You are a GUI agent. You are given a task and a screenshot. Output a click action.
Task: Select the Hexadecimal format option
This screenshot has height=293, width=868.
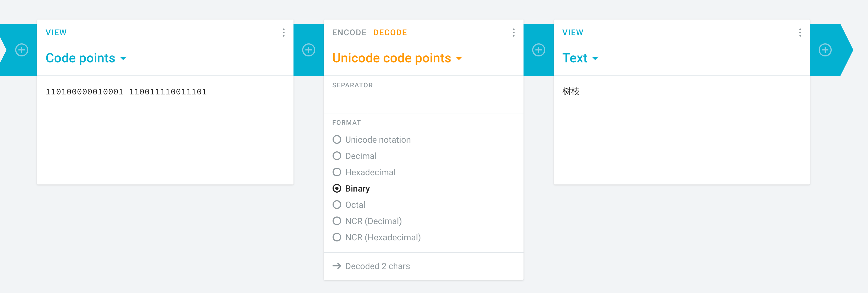point(363,172)
